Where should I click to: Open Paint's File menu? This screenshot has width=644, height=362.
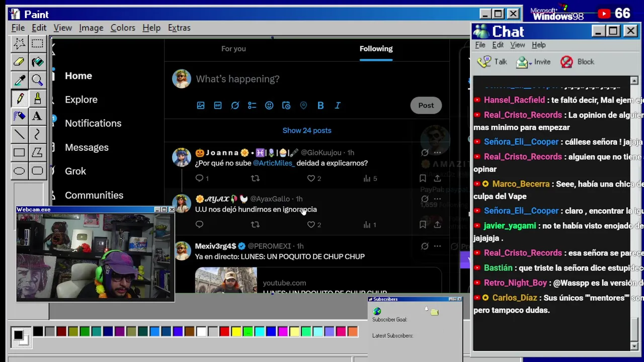coord(18,28)
